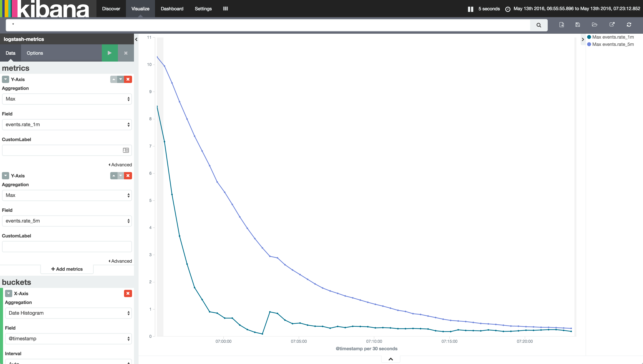Open first Y-Axis Aggregation Max dropdown
Screen dimensions: 643x364
coord(67,99)
